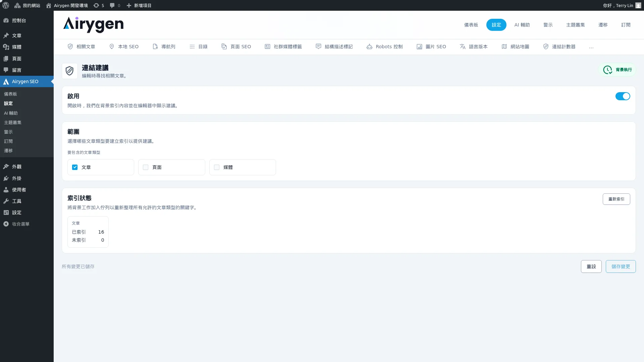Check the 媒體 post type checkbox

(217, 167)
